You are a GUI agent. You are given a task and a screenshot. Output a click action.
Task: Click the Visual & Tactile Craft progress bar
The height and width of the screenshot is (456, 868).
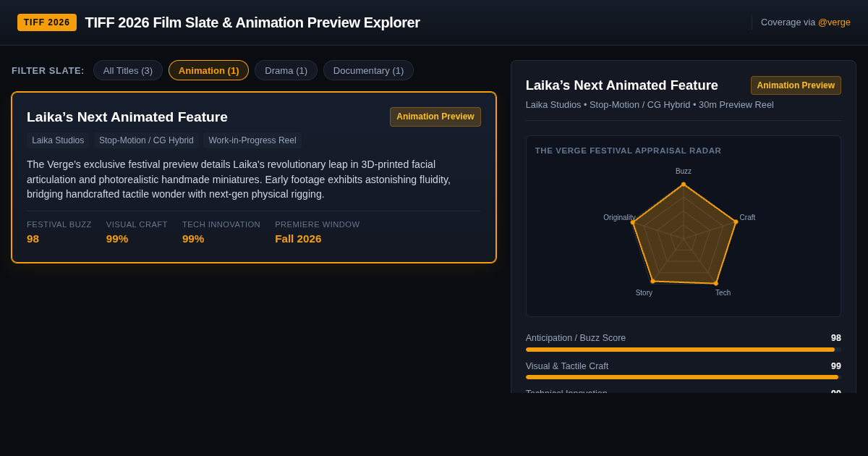tap(684, 377)
